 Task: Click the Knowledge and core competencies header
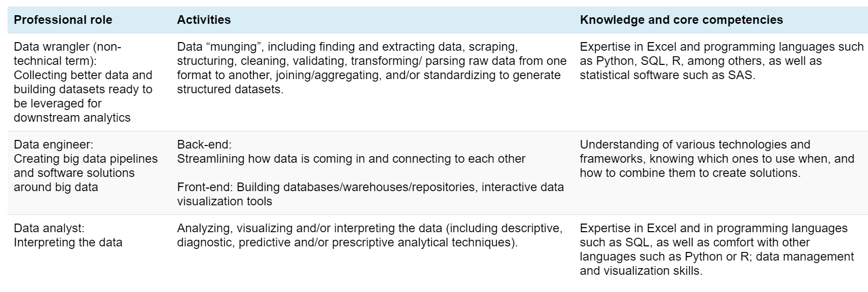pyautogui.click(x=681, y=20)
